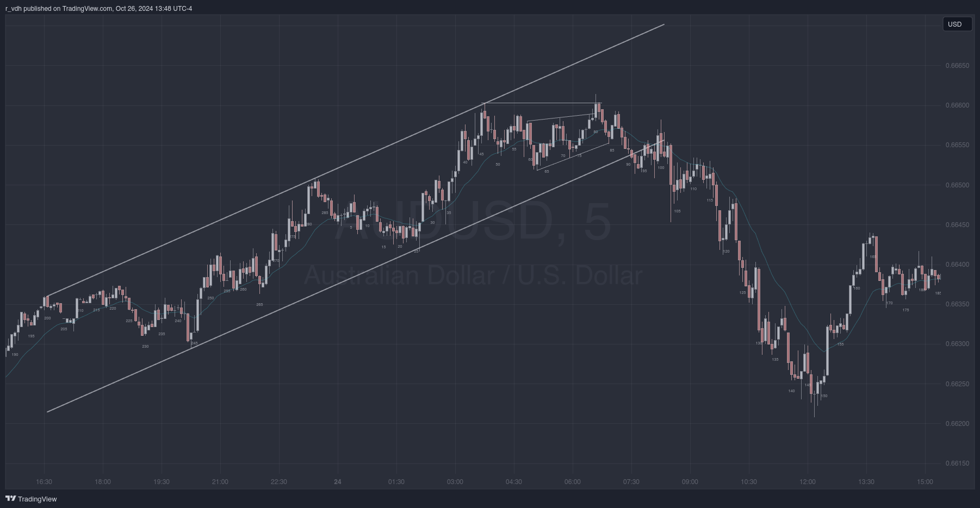Click the 16:30 time axis label

44,482
